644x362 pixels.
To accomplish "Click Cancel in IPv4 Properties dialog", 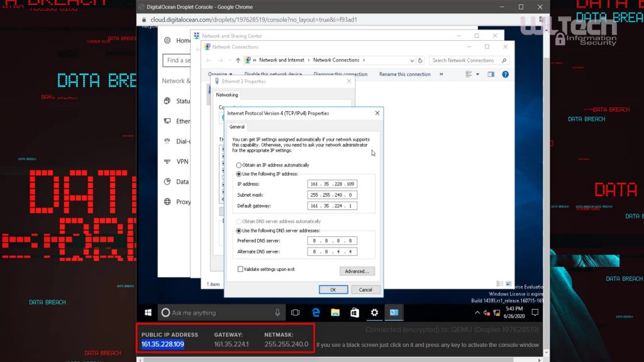I will click(x=365, y=290).
